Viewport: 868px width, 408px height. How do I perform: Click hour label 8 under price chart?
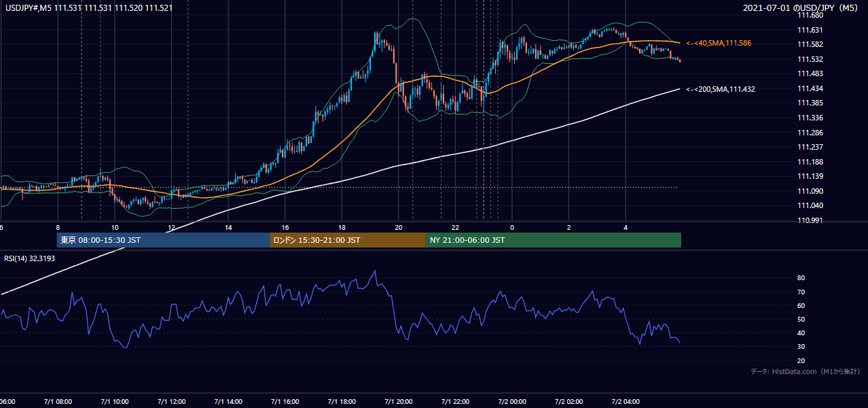pos(58,228)
